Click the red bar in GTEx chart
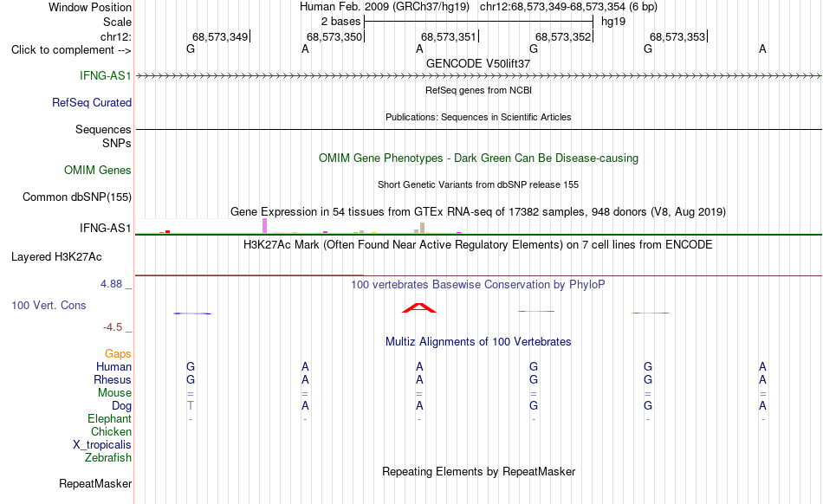This screenshot has height=504, width=823. [x=167, y=231]
